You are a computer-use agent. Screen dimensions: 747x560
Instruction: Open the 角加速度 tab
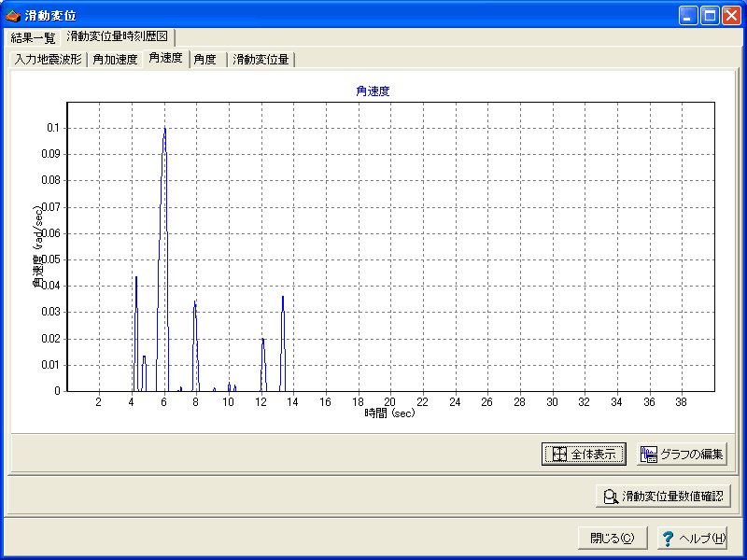pos(115,60)
